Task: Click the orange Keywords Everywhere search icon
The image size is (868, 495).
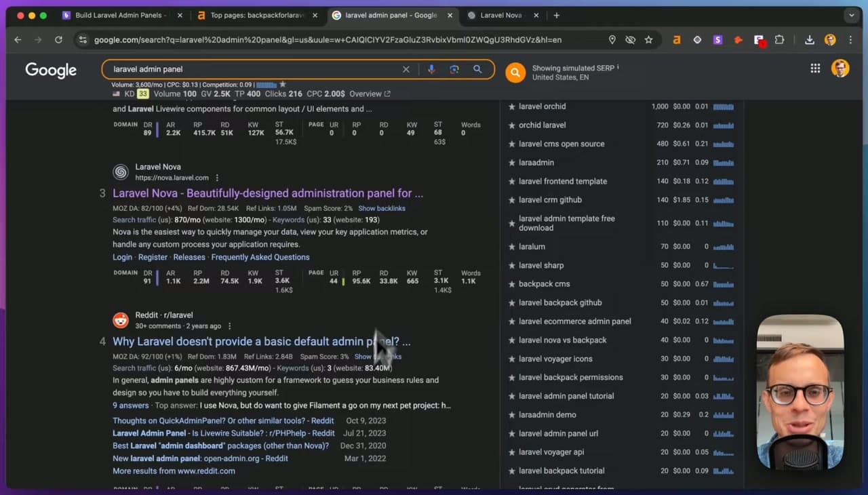Action: coord(515,73)
